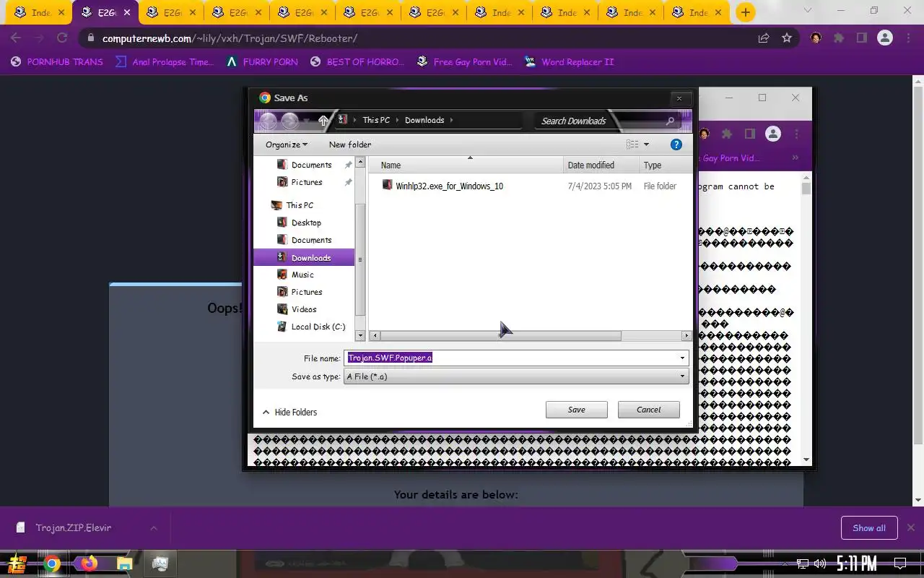
Task: Click This PC in the breadcrumb path
Action: pyautogui.click(x=376, y=121)
